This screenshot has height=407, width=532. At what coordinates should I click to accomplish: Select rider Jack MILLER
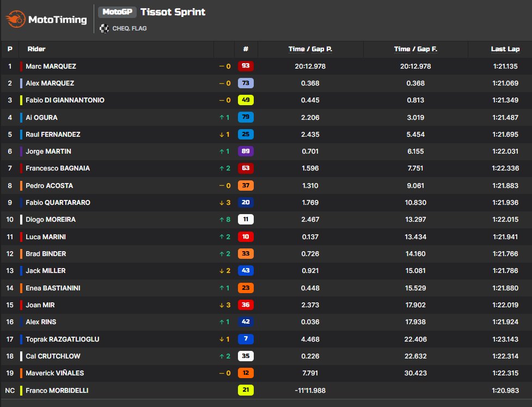45,271
